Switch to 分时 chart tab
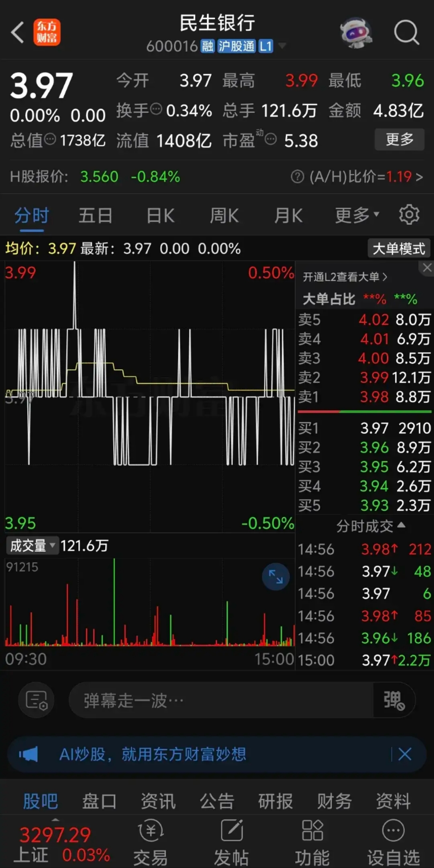434x868 pixels. (32, 215)
